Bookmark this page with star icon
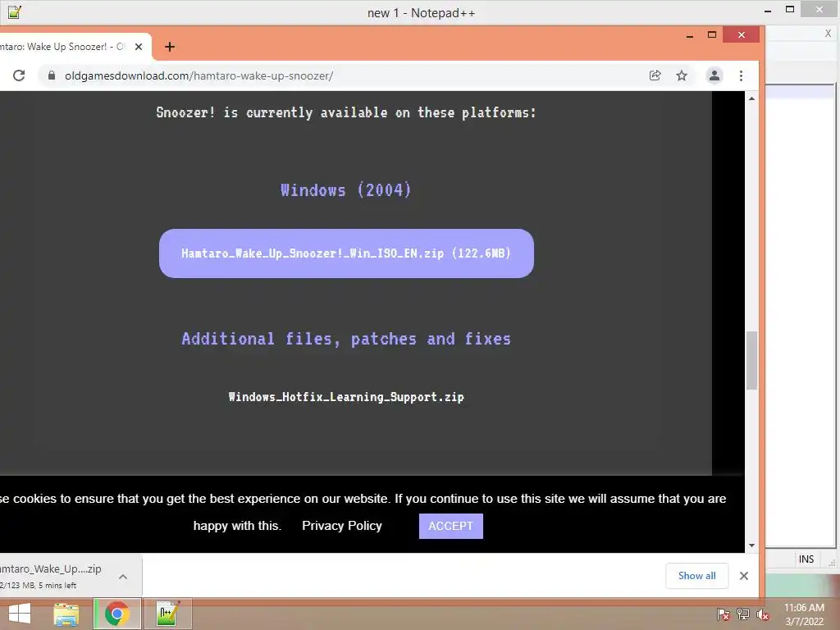The width and height of the screenshot is (840, 630). (682, 75)
